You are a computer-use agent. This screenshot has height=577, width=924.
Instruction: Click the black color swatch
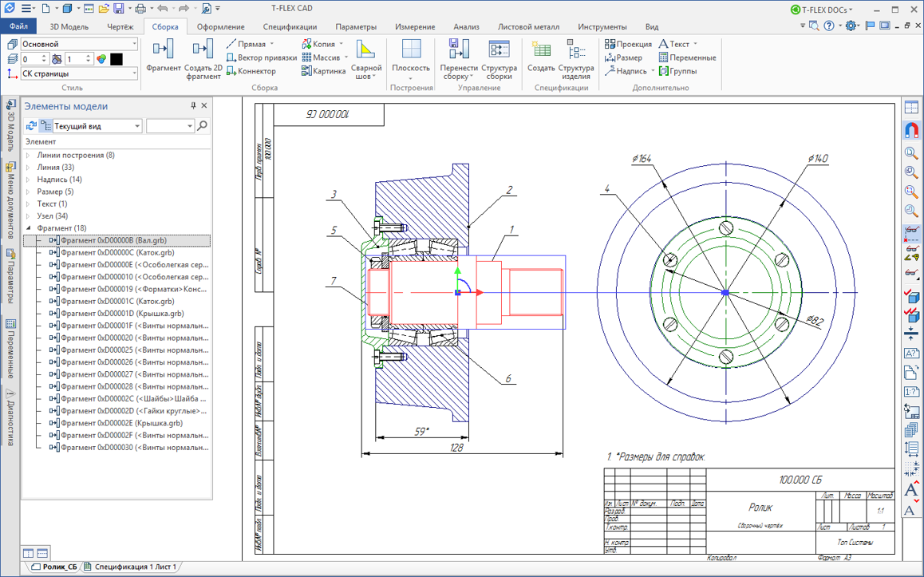pyautogui.click(x=116, y=59)
